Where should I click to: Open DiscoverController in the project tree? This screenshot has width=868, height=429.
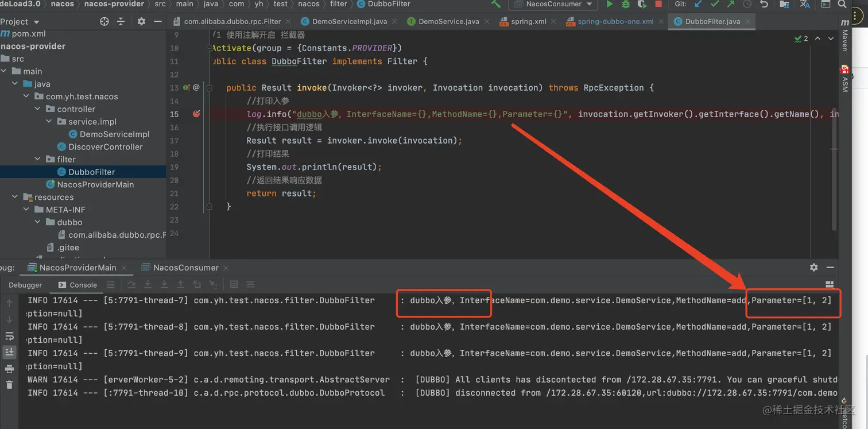tap(105, 146)
